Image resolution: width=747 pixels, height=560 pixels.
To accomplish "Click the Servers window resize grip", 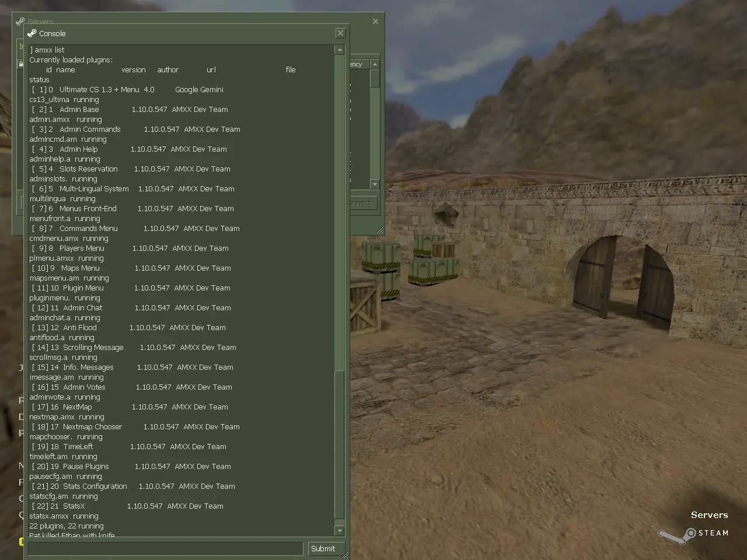I will tap(380, 230).
